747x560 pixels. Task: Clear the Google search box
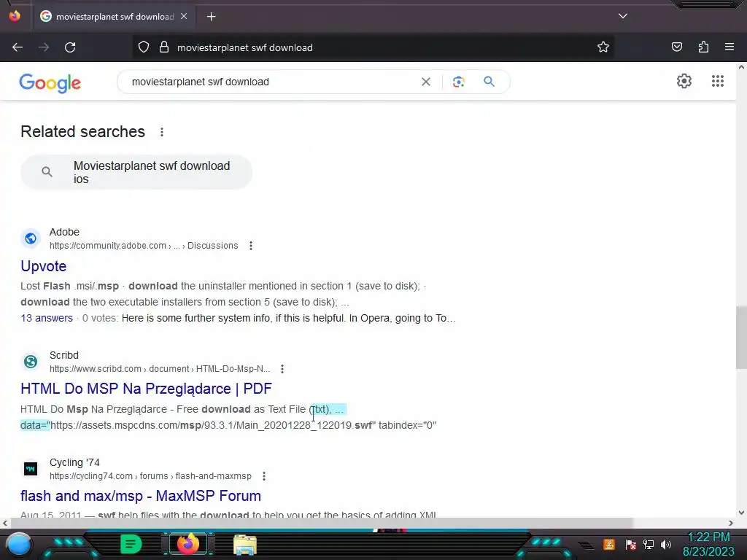[426, 82]
